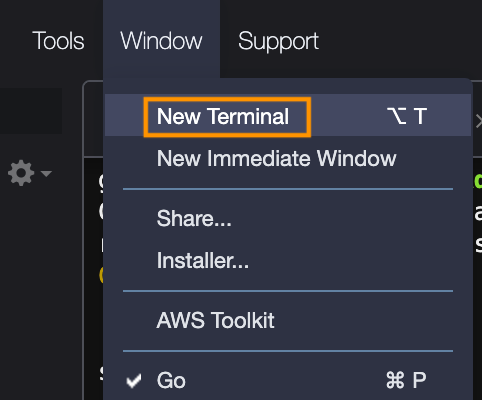Select New Immediate Window
The height and width of the screenshot is (400, 482).
(276, 158)
